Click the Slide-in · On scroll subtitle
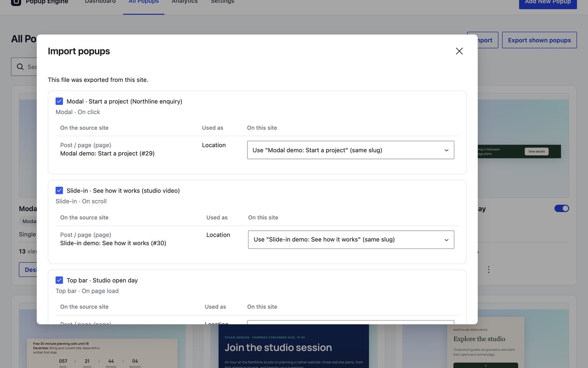 (81, 201)
